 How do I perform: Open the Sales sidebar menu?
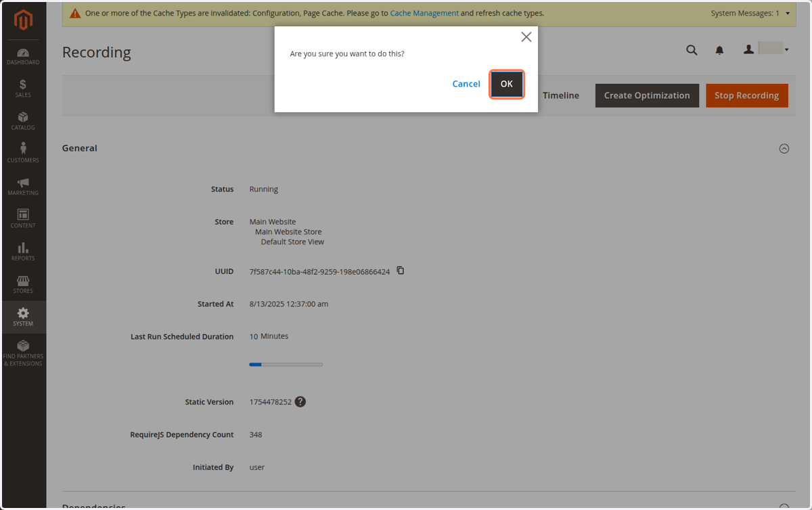(23, 89)
